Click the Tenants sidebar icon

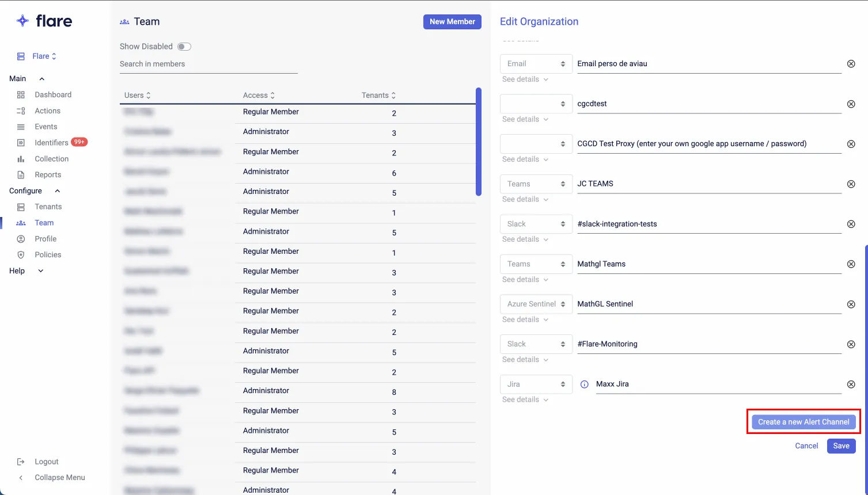21,207
